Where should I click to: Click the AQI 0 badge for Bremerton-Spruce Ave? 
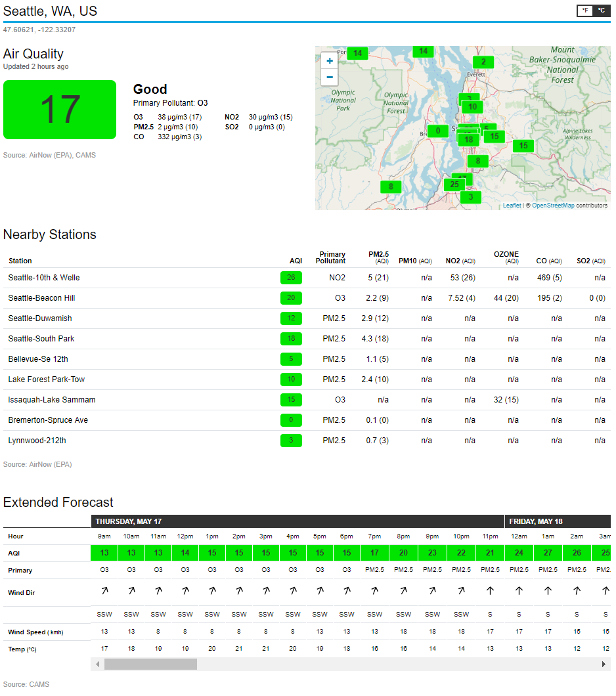pyautogui.click(x=291, y=420)
